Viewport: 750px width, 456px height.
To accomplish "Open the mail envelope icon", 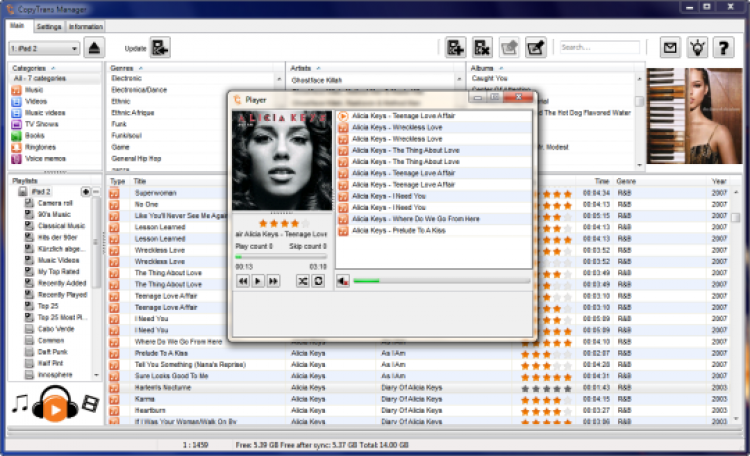I will click(670, 47).
